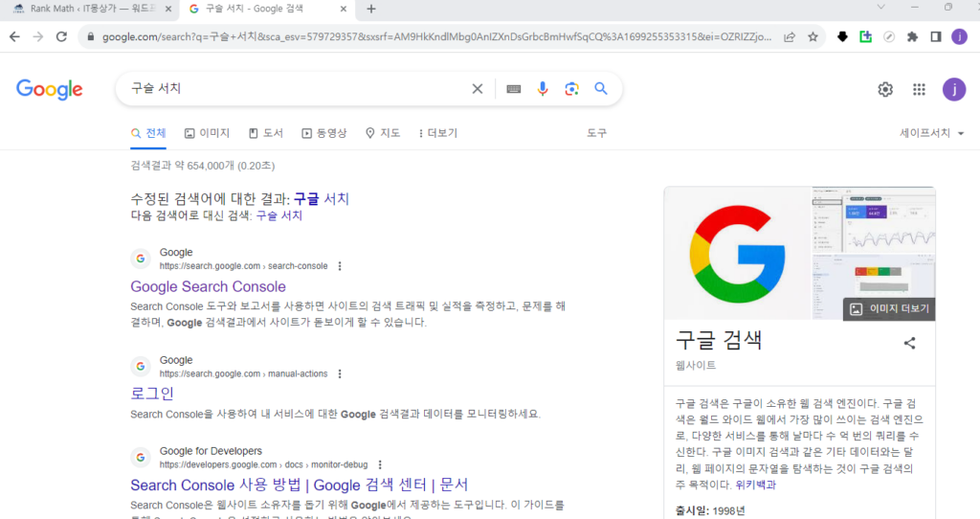
Task: Reload the current page
Action: (61, 37)
